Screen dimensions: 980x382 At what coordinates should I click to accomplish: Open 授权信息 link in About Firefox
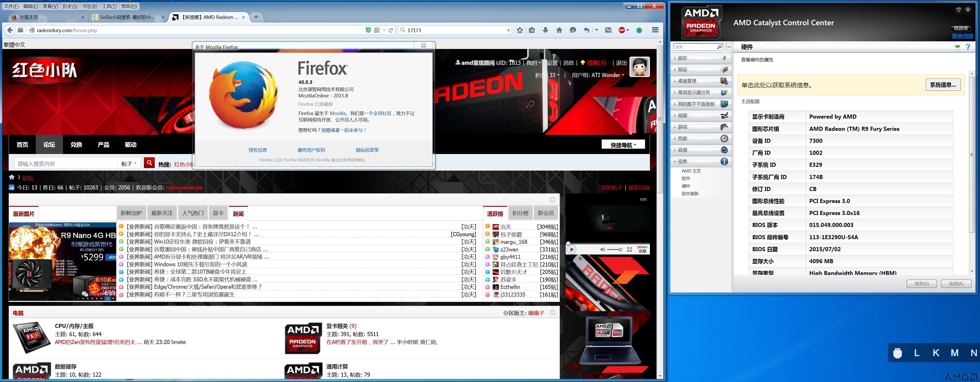(x=258, y=150)
